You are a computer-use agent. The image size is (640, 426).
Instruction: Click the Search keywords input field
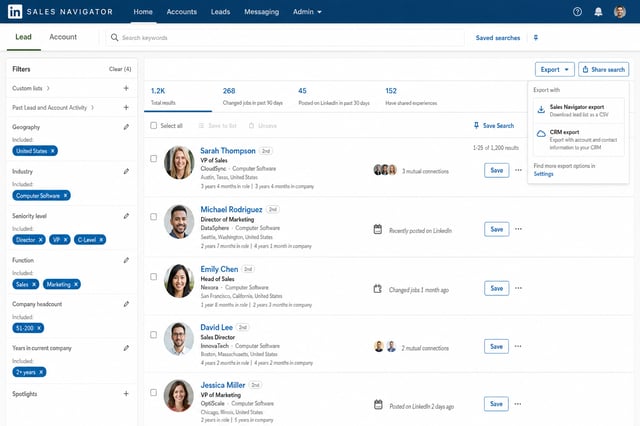coord(285,38)
